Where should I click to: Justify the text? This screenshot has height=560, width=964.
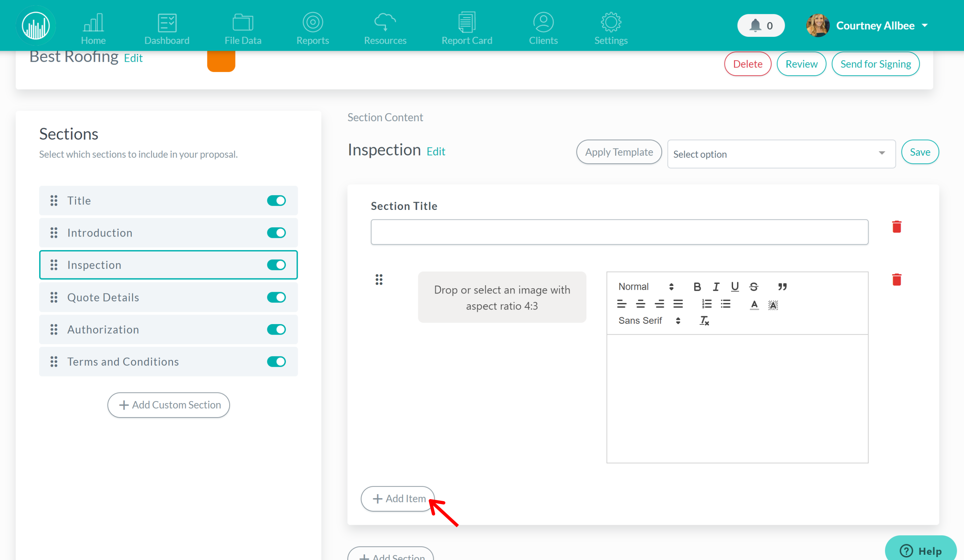point(678,304)
